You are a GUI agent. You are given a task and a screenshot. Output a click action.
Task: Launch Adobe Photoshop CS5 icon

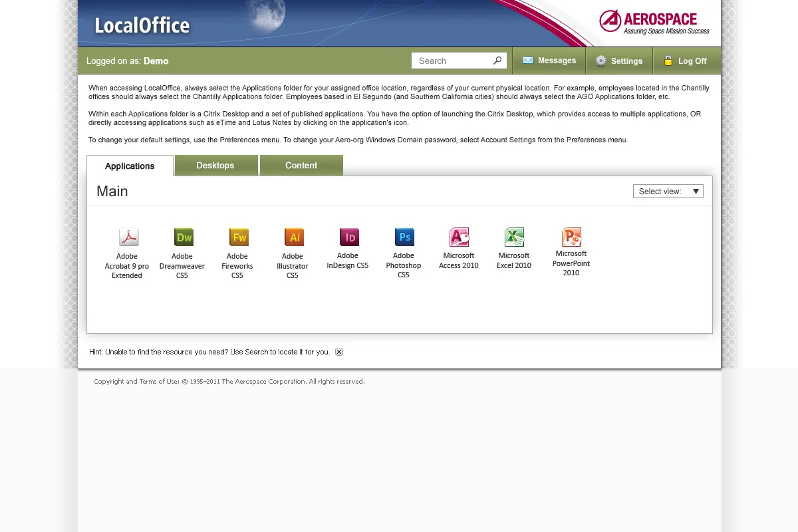[404, 237]
